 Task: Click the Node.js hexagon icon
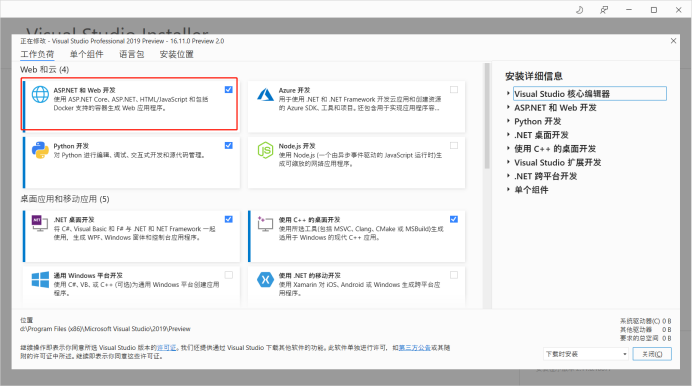(x=265, y=150)
